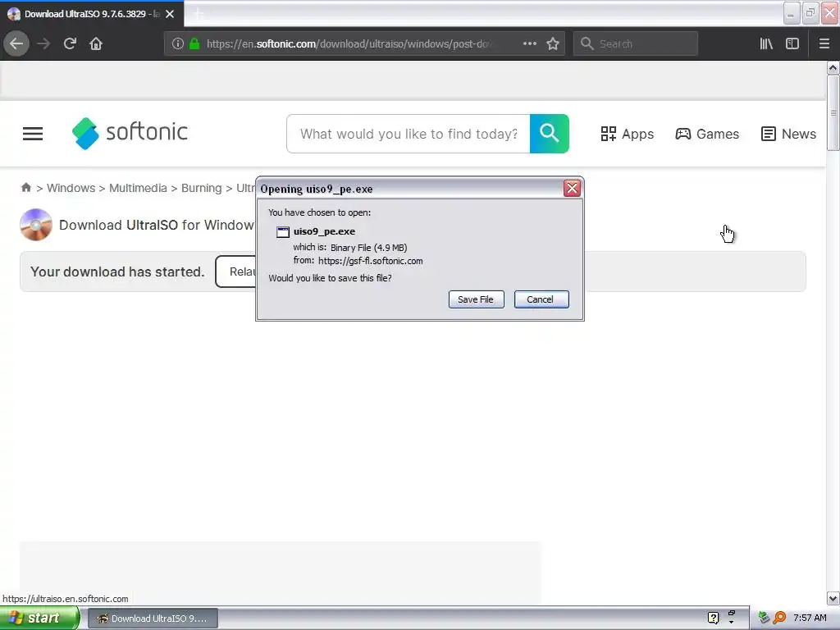Go to Multimedia breadcrumb link
Screen dimensions: 840x630
pos(138,188)
